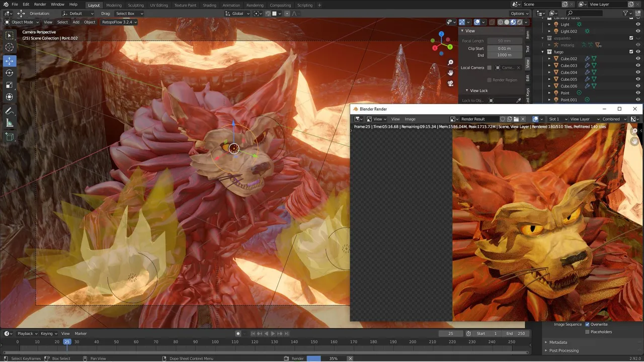
Task: Click modifier wrench icon of Cube.002
Action: coord(587,59)
